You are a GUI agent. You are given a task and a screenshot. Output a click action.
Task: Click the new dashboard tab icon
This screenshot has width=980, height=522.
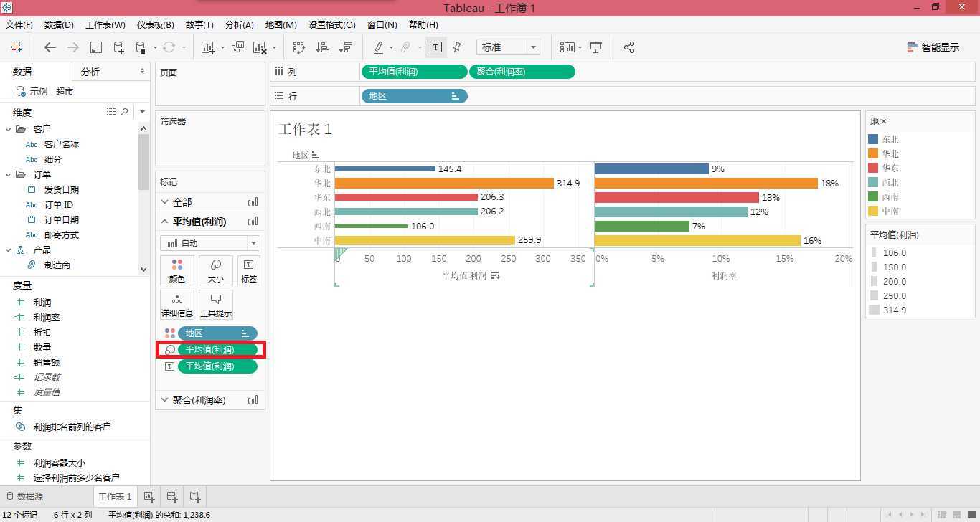tap(172, 496)
